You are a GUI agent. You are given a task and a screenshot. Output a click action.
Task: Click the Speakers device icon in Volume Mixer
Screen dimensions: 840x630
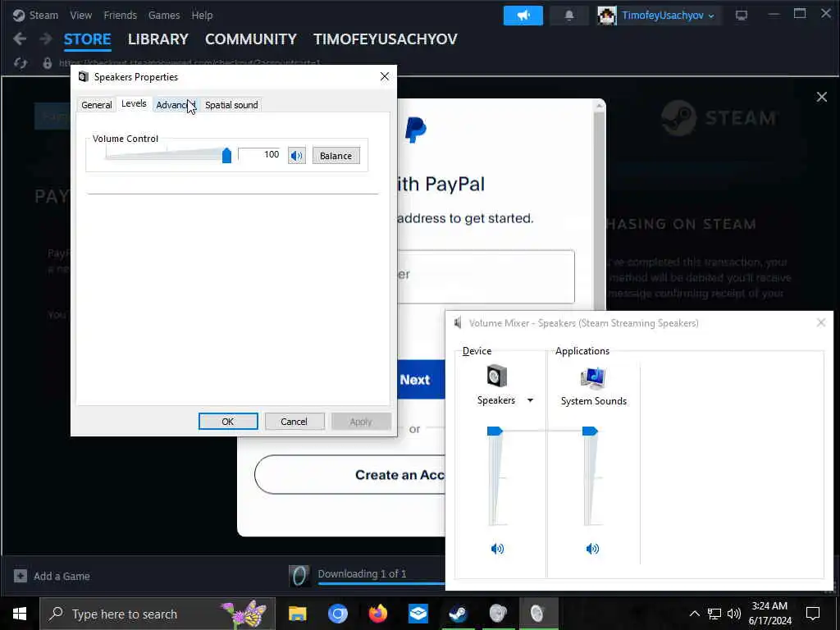496,376
